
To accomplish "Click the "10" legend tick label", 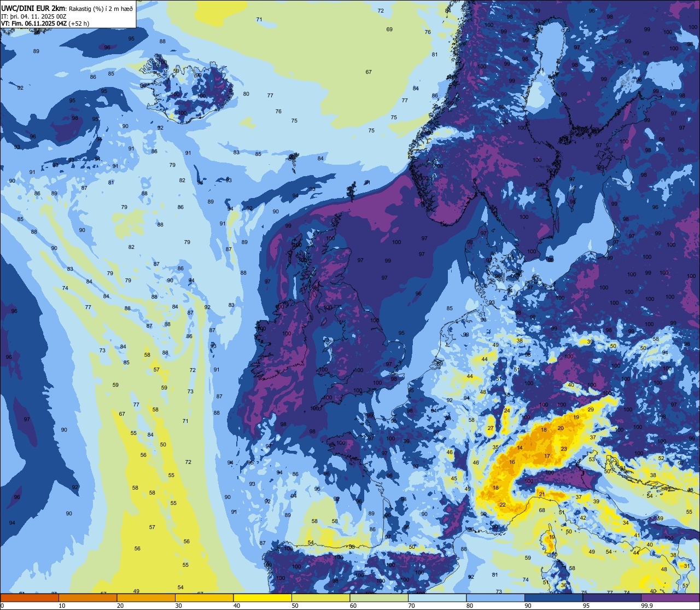I will click(62, 606).
